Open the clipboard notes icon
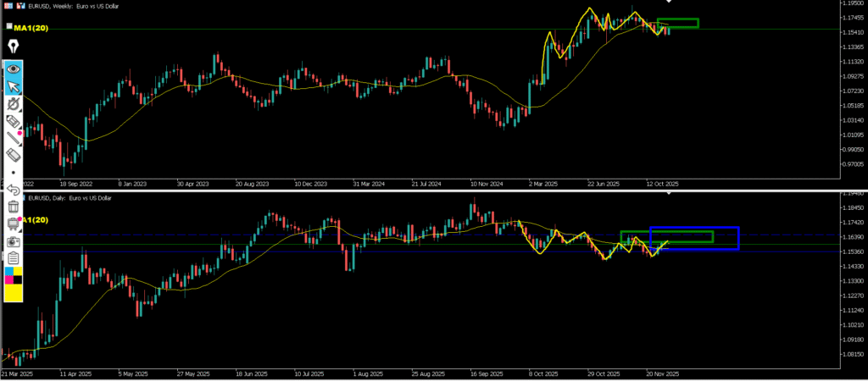This screenshot has height=381, width=868. point(14,258)
